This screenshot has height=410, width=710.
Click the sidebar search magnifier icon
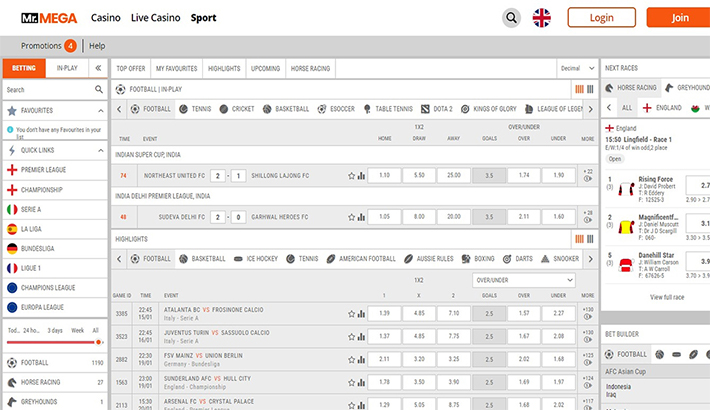click(99, 89)
